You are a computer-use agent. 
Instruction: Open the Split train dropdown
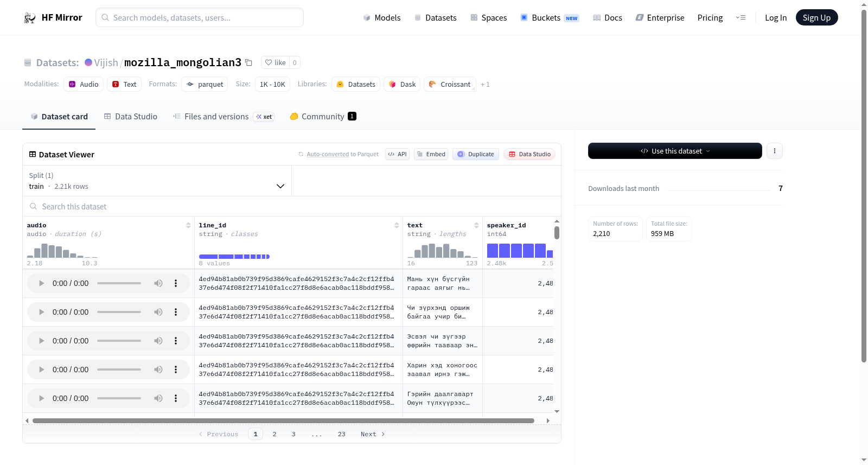click(x=157, y=181)
